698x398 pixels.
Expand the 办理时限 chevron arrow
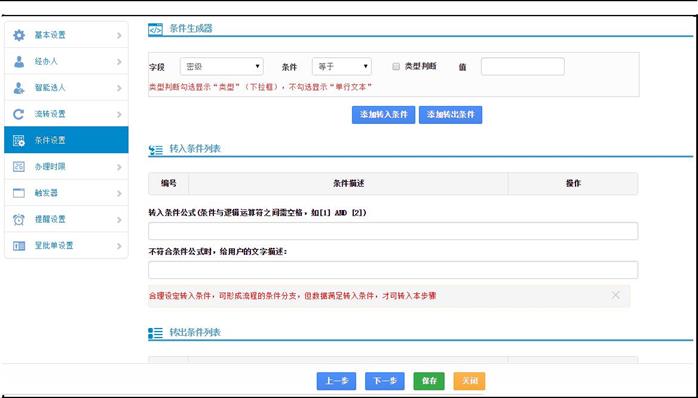click(x=119, y=167)
